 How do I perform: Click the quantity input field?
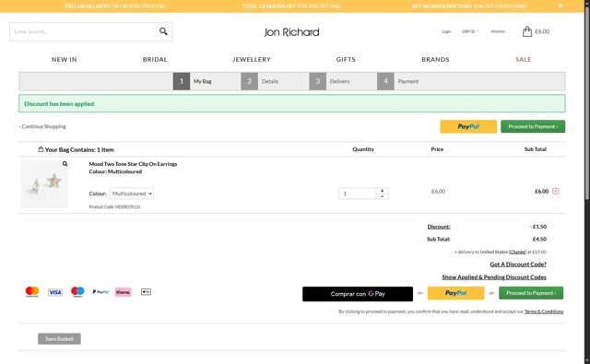(x=358, y=194)
